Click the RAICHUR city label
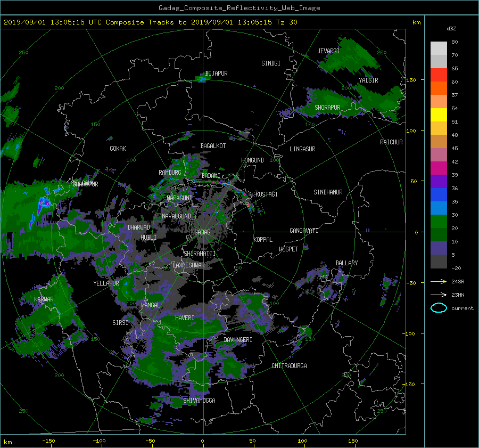Viewport: 479px width, 448px height. [x=391, y=142]
